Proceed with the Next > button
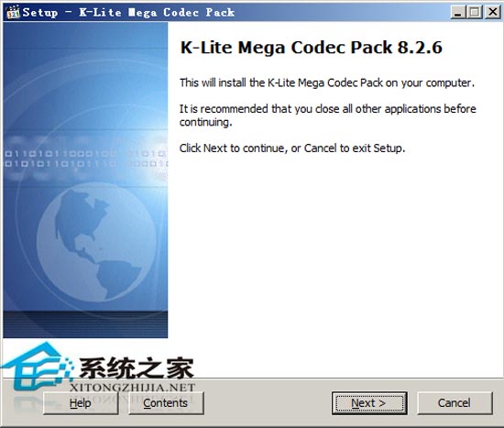This screenshot has height=428, width=504. [x=369, y=403]
